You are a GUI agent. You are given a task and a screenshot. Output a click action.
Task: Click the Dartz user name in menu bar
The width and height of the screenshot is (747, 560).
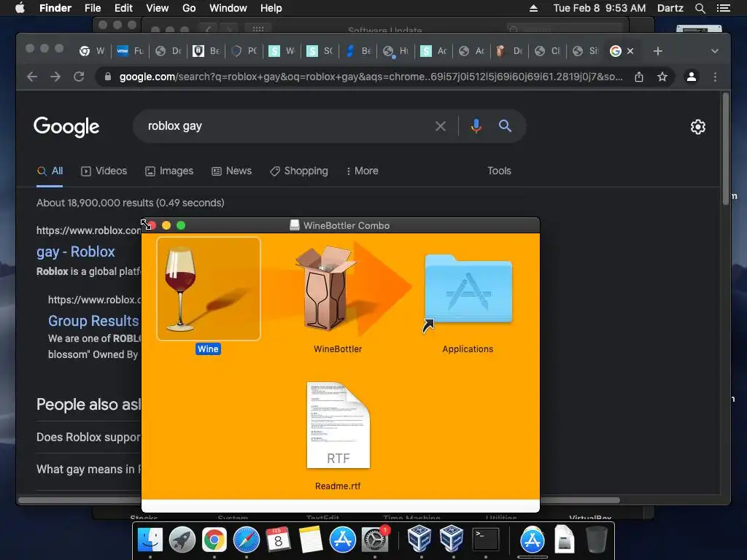(670, 8)
